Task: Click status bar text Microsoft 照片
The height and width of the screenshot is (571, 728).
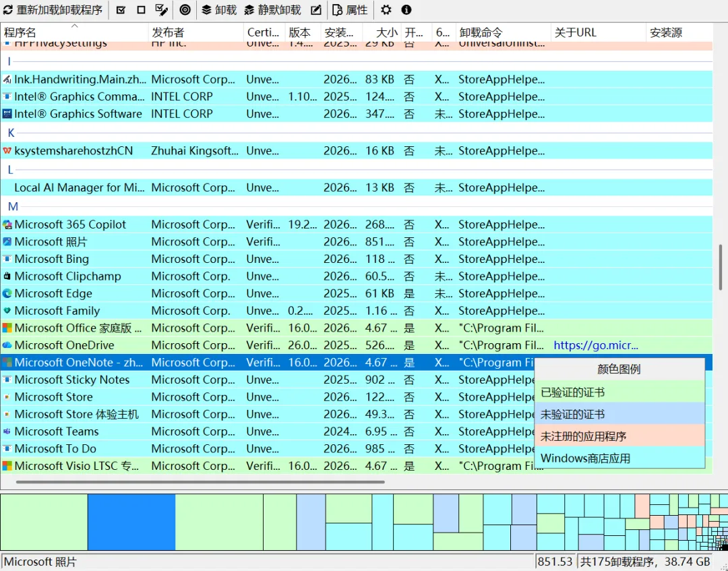Action: click(x=40, y=562)
